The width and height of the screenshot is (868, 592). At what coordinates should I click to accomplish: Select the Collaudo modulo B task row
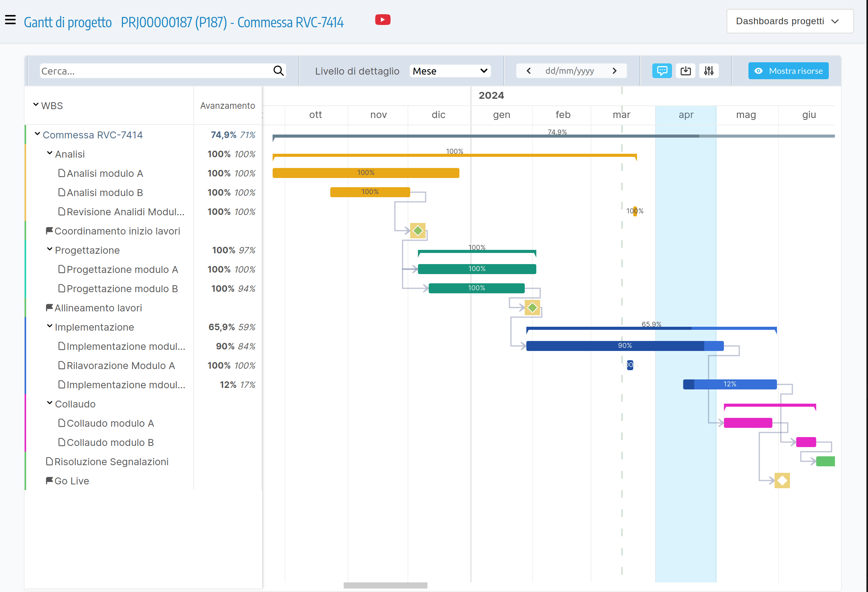click(110, 442)
